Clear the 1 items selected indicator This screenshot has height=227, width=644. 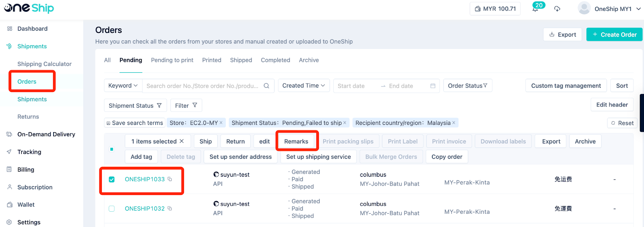tap(182, 141)
